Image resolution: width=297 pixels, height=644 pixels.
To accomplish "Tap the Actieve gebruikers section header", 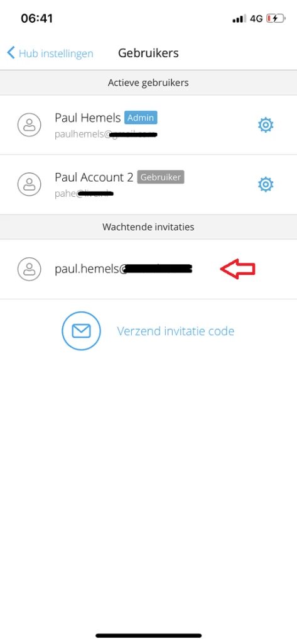I will coord(148,82).
